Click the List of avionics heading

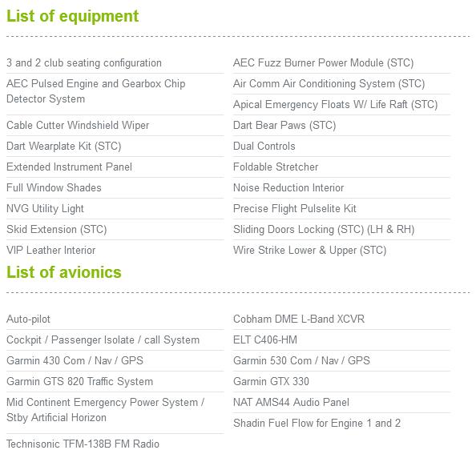[x=64, y=272]
